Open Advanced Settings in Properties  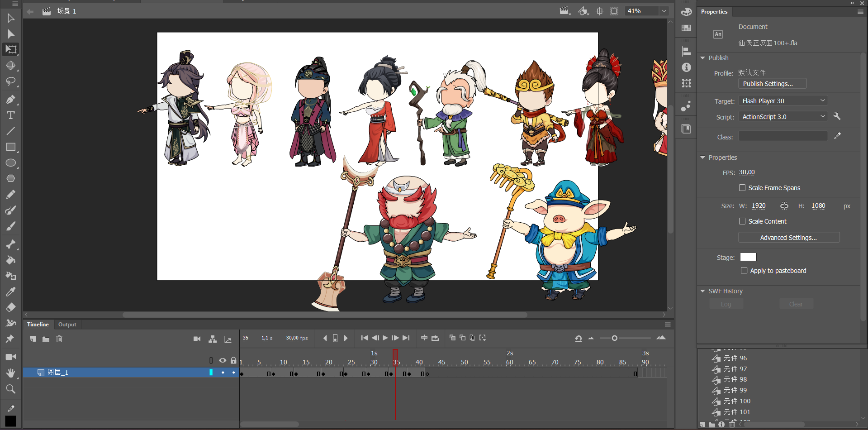[x=788, y=238]
